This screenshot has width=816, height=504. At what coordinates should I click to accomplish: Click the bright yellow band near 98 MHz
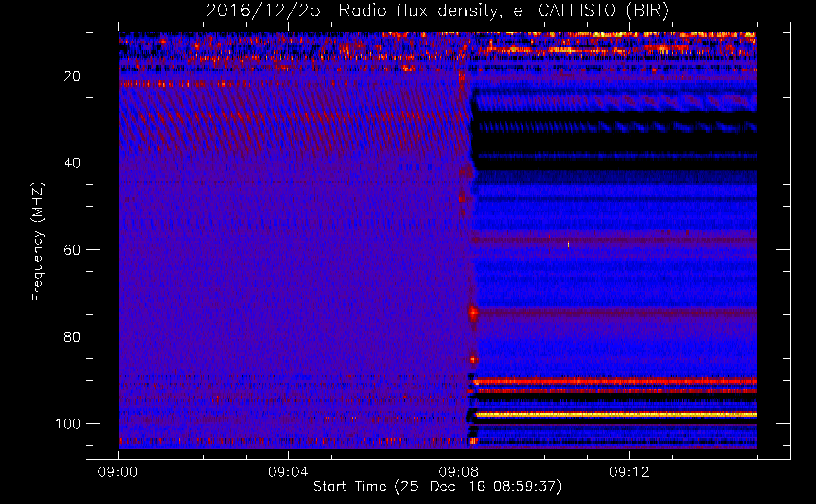point(616,414)
